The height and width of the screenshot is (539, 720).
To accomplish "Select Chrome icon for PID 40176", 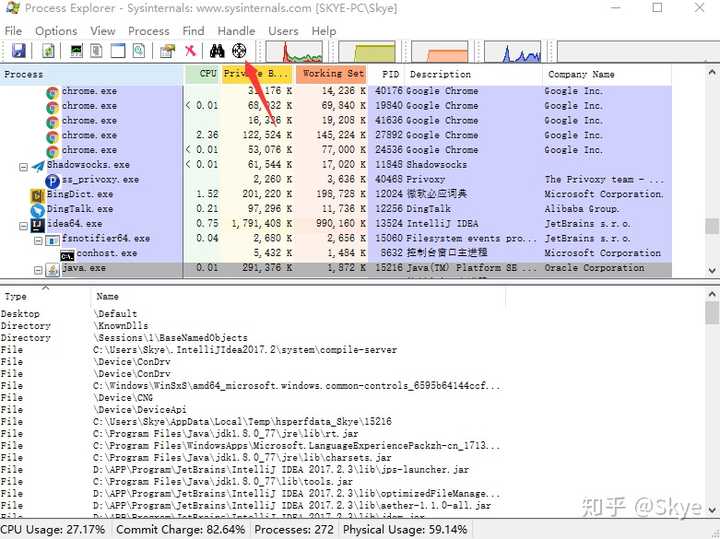I will [53, 93].
